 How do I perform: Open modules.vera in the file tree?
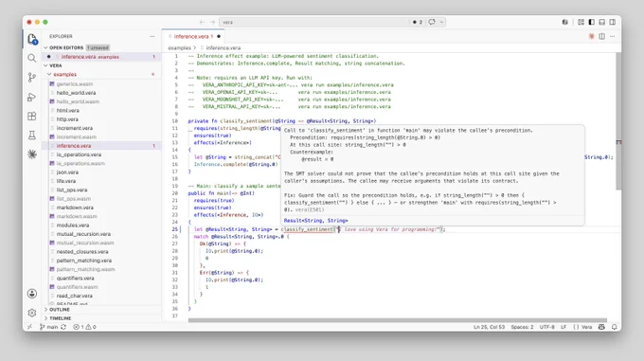click(x=73, y=226)
